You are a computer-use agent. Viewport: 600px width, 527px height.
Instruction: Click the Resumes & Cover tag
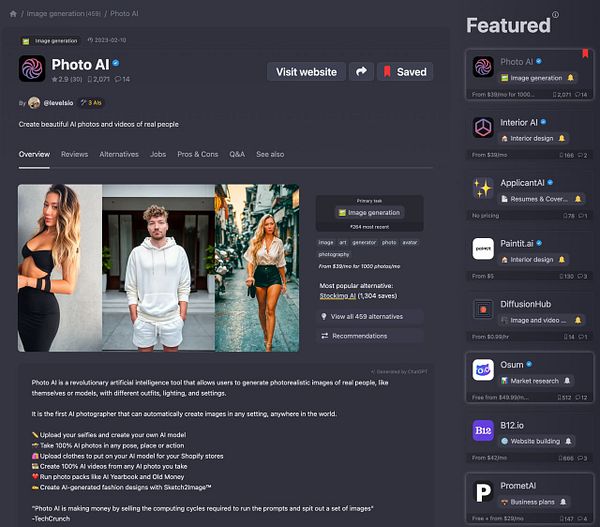(535, 199)
